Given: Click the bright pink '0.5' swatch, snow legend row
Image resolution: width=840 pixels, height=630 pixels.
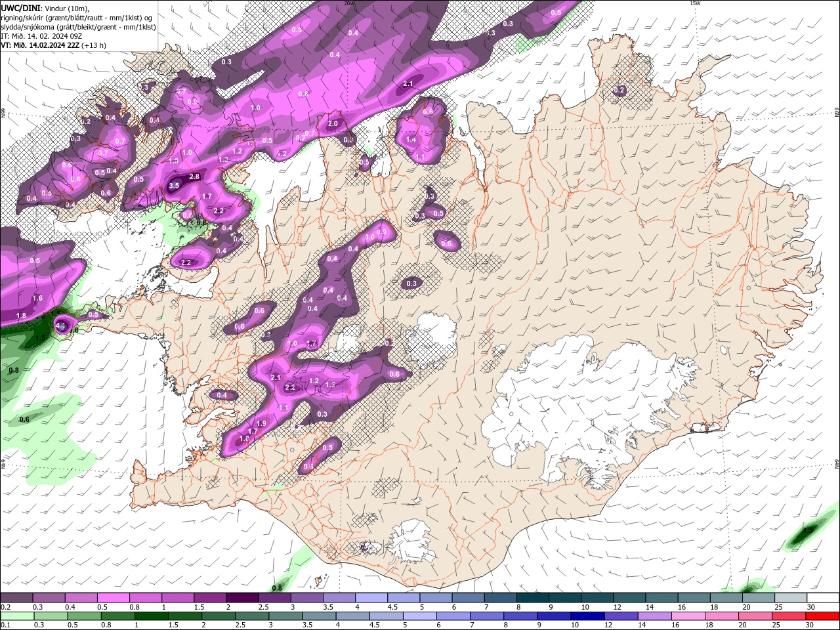Looking at the screenshot, I should coord(113,598).
